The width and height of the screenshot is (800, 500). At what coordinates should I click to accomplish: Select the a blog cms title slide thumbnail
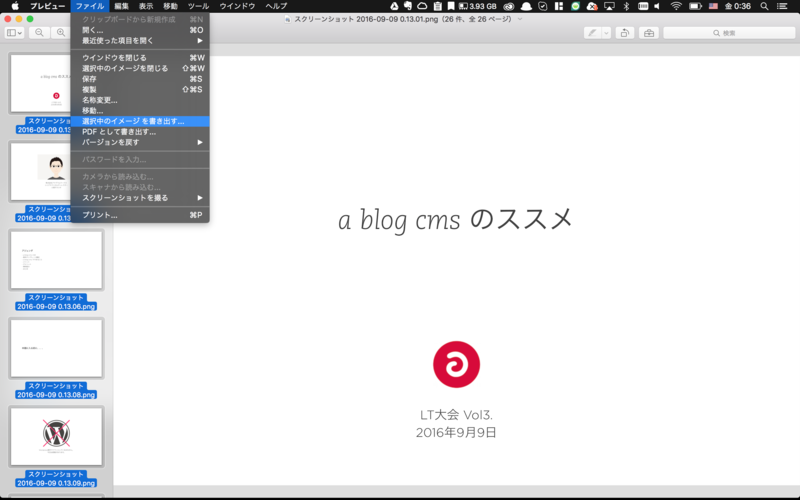coord(40,83)
